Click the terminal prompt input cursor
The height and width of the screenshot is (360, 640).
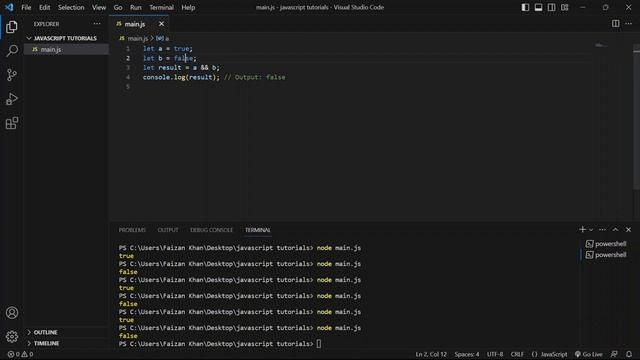(319, 344)
